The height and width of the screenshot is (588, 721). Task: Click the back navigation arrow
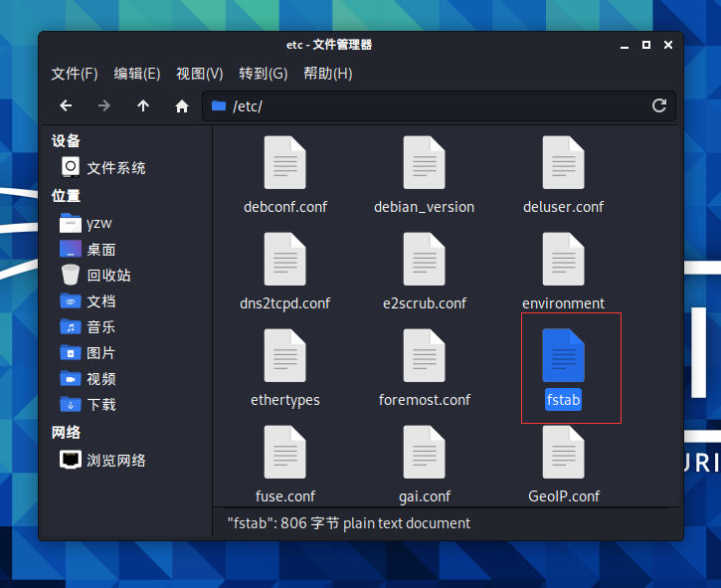point(66,105)
